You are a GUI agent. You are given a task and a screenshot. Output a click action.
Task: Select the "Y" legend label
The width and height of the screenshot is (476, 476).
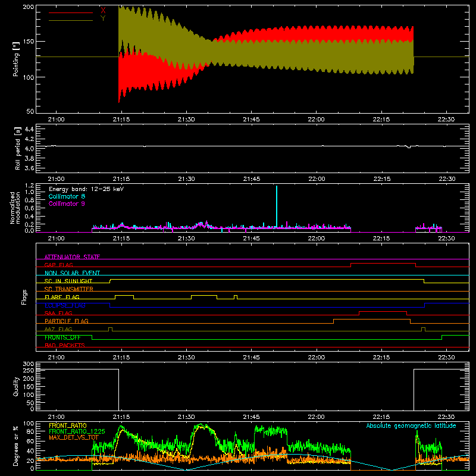pyautogui.click(x=103, y=18)
